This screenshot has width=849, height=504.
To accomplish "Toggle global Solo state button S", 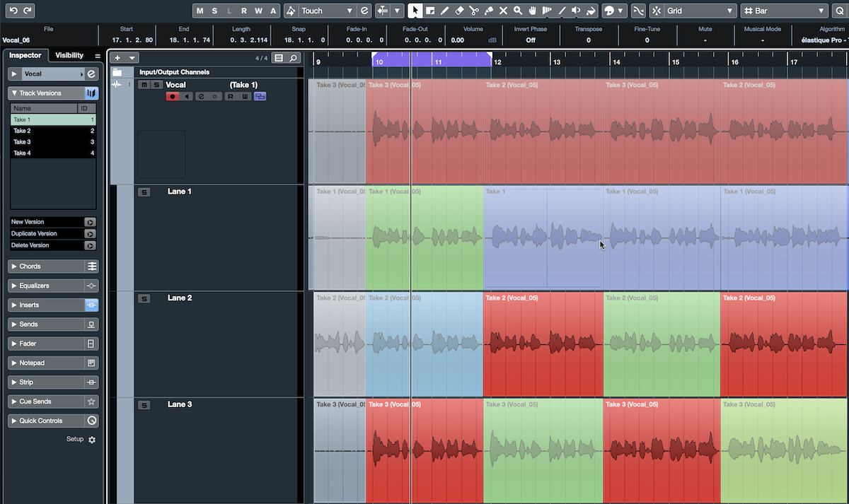I will coord(215,11).
